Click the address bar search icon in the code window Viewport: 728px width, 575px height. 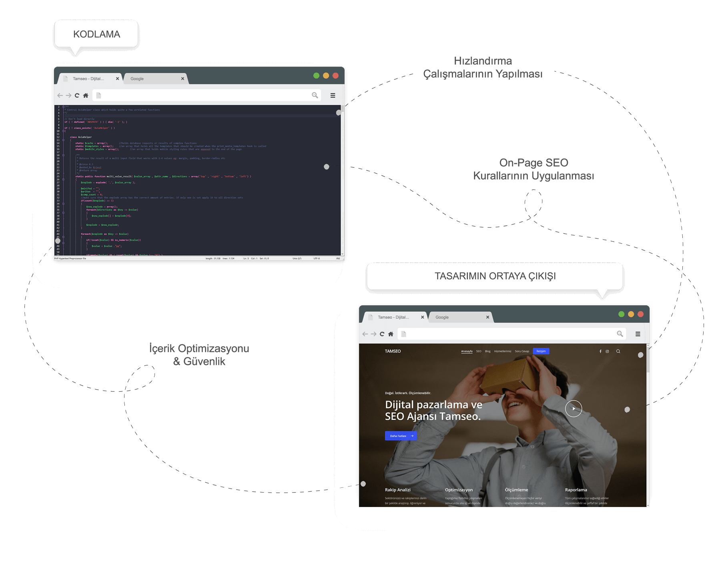pyautogui.click(x=315, y=95)
